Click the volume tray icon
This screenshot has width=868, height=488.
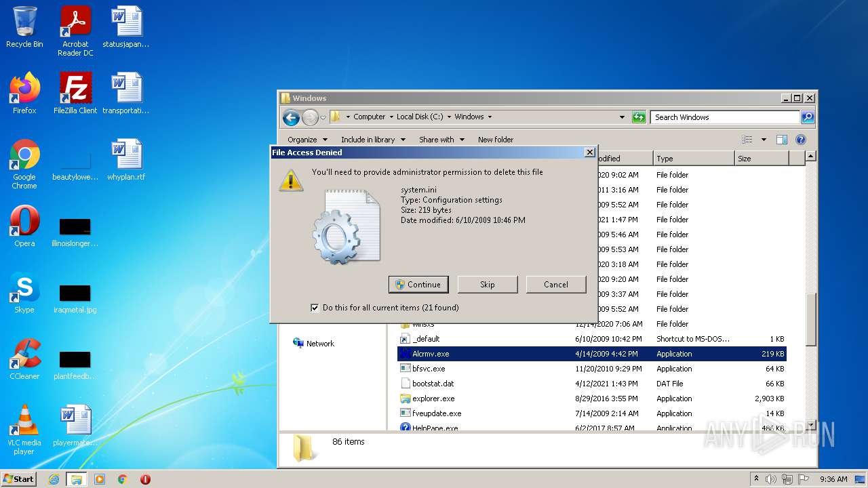(771, 479)
